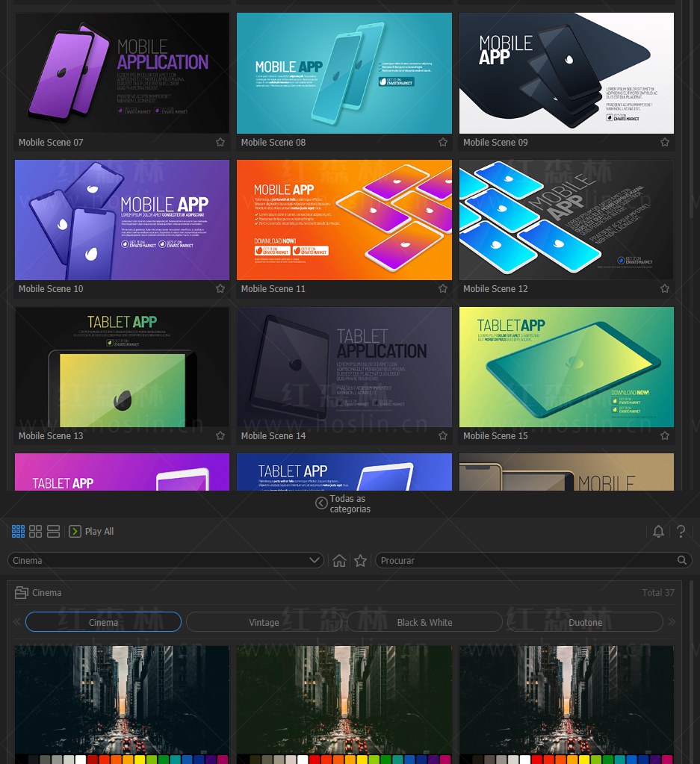Image resolution: width=700 pixels, height=764 pixels.
Task: Open notifications bell
Action: 658,531
